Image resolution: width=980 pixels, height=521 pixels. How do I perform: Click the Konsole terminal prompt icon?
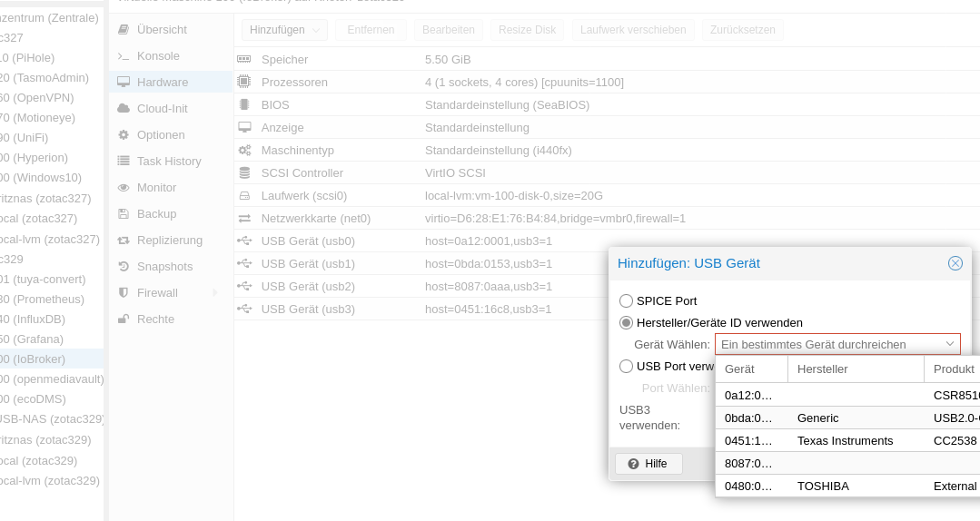pyautogui.click(x=124, y=56)
